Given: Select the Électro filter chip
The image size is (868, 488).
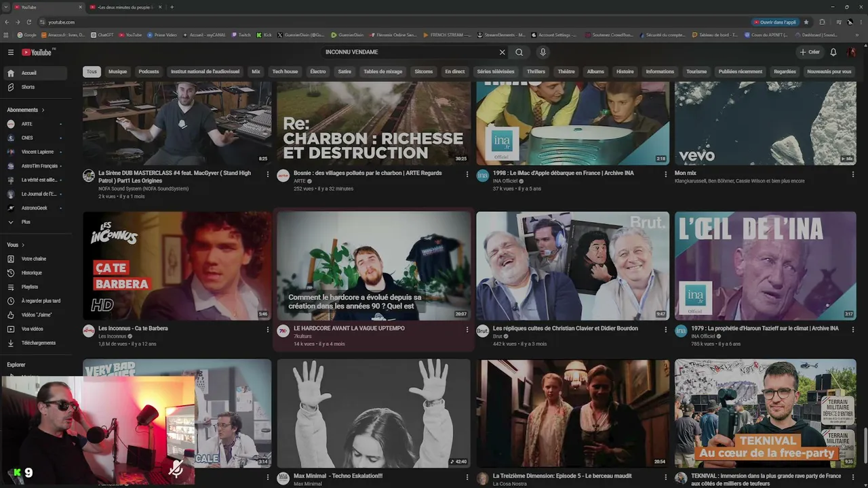Looking at the screenshot, I should point(318,71).
